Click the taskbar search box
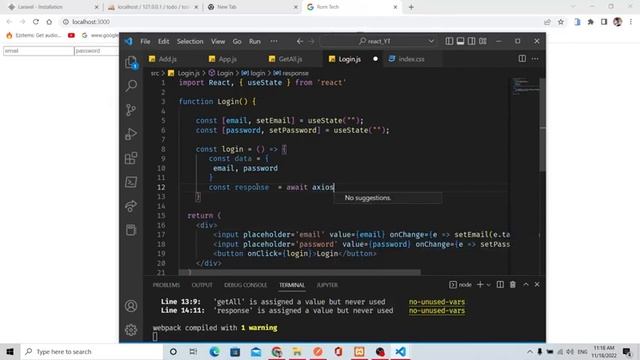This screenshot has height=360, width=640. (92, 351)
